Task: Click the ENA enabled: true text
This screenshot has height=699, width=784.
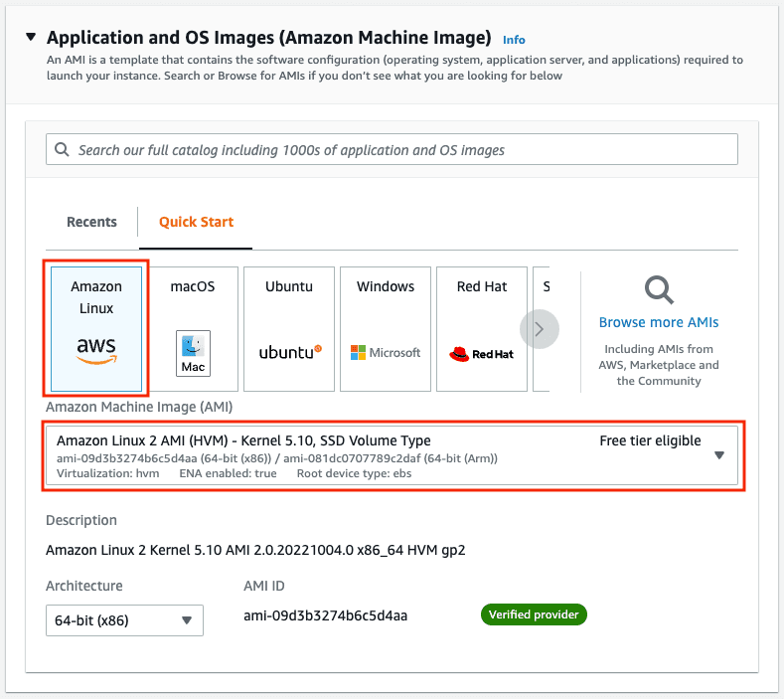Action: coord(228,473)
